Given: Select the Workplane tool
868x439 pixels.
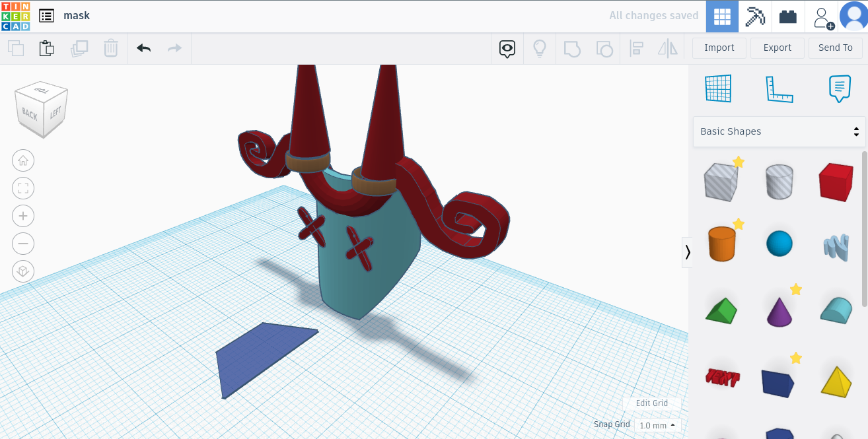Looking at the screenshot, I should click(719, 88).
